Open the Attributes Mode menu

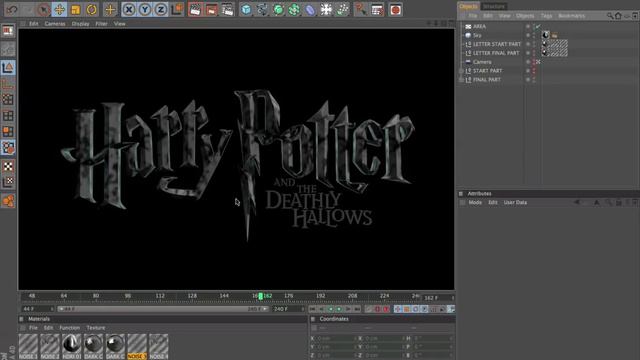(x=475, y=202)
